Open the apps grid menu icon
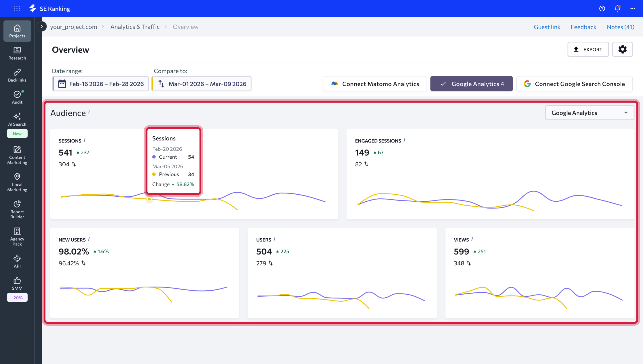 (x=17, y=8)
